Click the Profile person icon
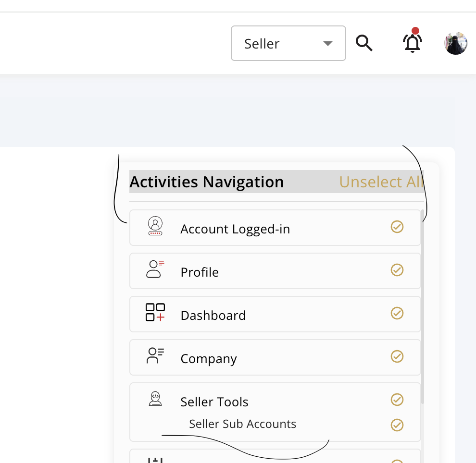The width and height of the screenshot is (476, 463). click(x=155, y=269)
